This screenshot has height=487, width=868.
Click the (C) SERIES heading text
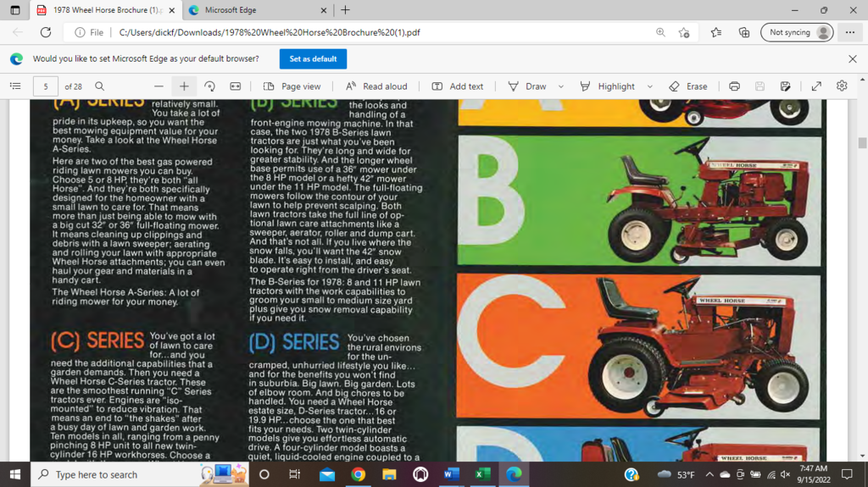pyautogui.click(x=97, y=340)
